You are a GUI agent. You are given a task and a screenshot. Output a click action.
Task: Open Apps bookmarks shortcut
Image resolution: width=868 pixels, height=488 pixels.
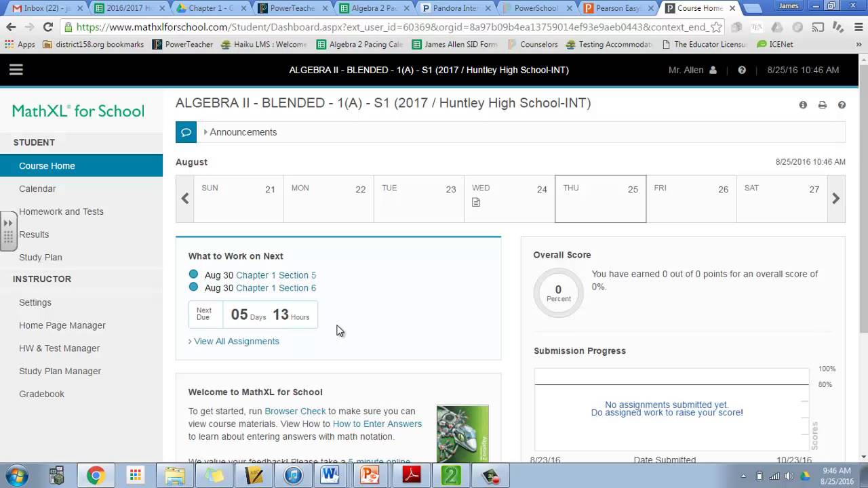20,44
